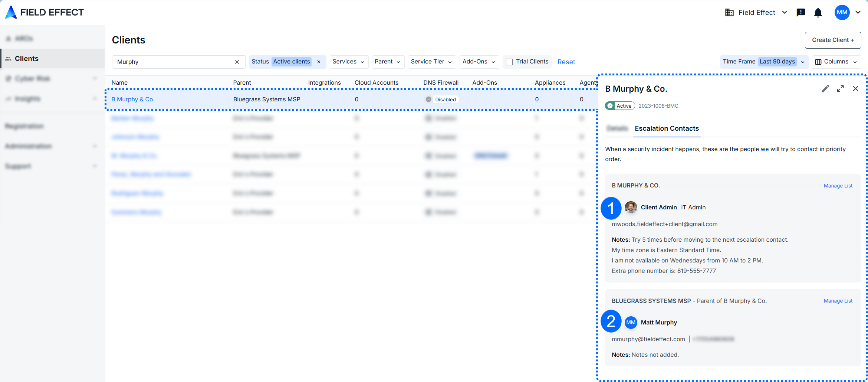This screenshot has width=868, height=382.
Task: Close the B Murphy & Co. panel
Action: tap(855, 89)
